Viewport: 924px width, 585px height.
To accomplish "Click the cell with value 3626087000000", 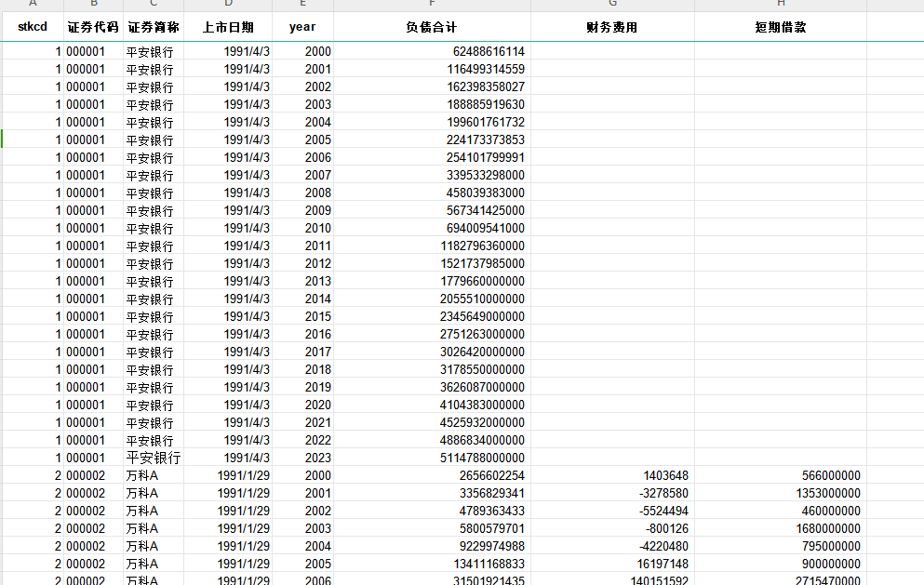I will (x=432, y=387).
